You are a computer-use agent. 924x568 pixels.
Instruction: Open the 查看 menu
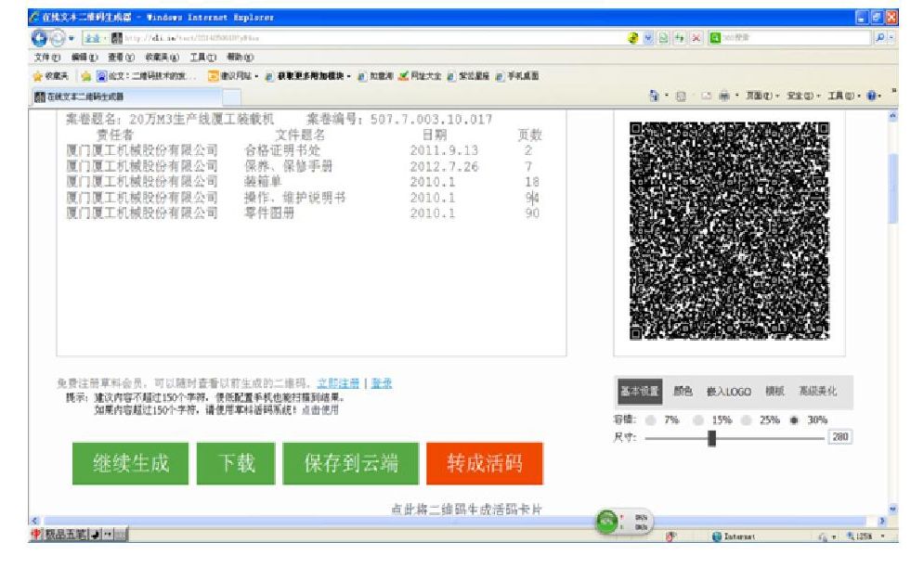[121, 58]
